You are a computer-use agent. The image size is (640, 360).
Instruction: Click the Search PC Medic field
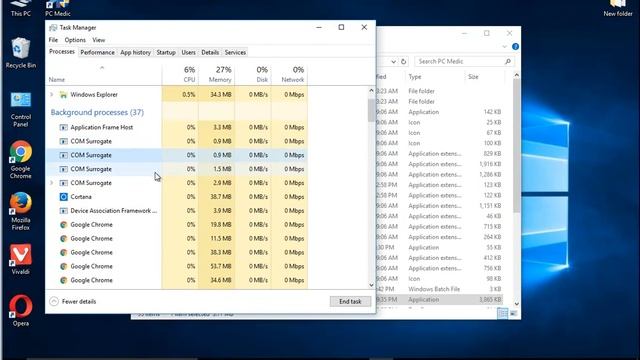click(x=464, y=62)
